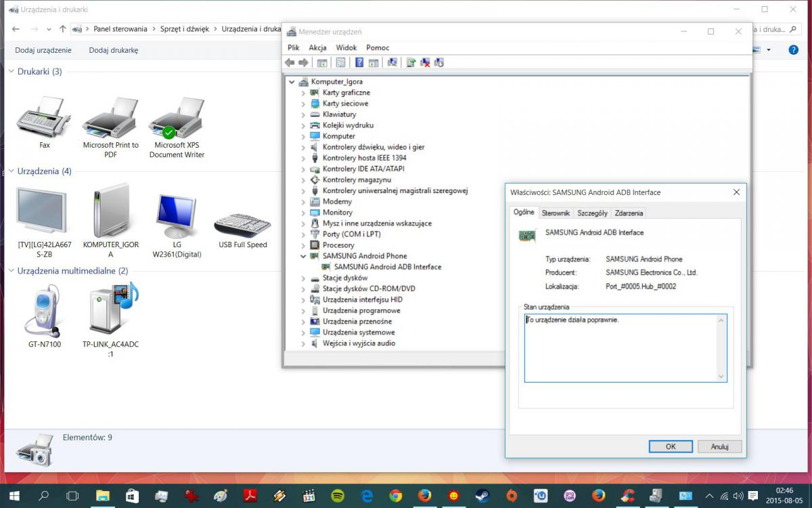Screen dimensions: 812x508
Task: Select USB Full Speed keyboard device
Action: click(242, 230)
